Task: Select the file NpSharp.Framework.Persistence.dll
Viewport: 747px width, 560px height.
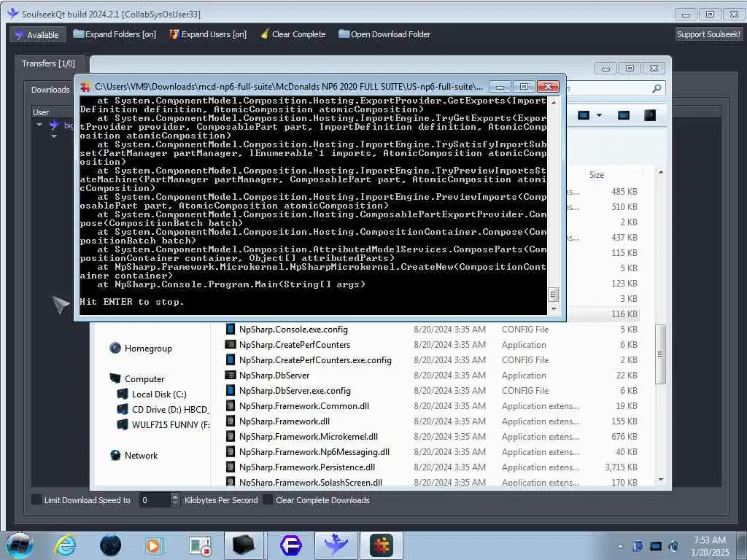Action: pyautogui.click(x=307, y=467)
